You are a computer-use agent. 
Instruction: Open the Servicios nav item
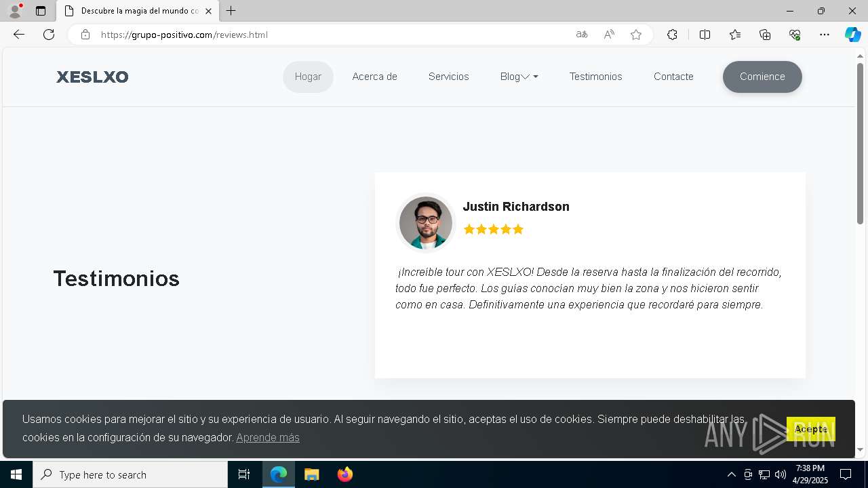click(x=448, y=77)
